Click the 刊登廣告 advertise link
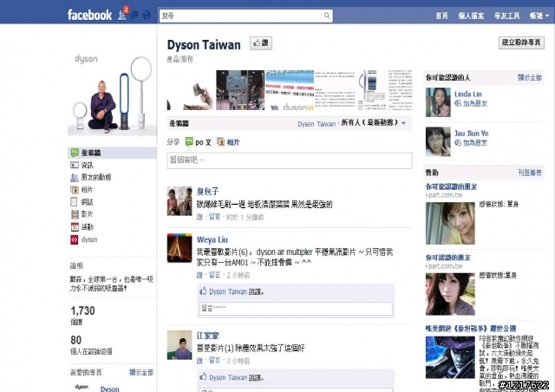 (x=530, y=173)
